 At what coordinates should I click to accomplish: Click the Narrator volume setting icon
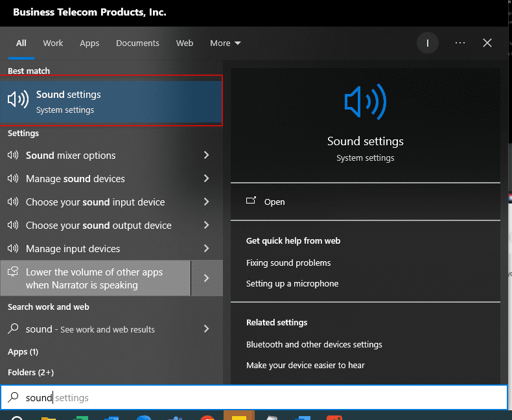click(x=13, y=273)
